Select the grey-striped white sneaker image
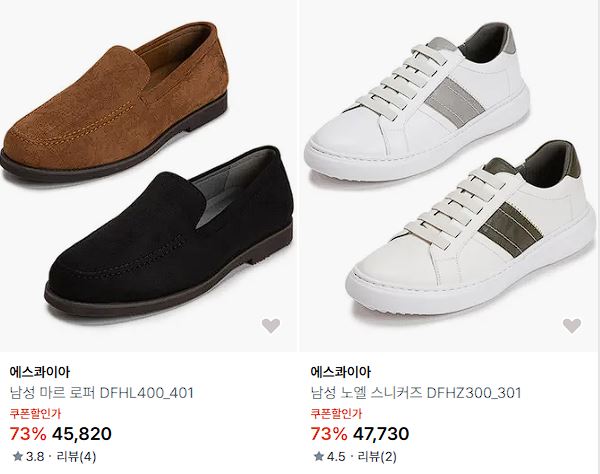This screenshot has height=474, width=600. click(x=417, y=101)
